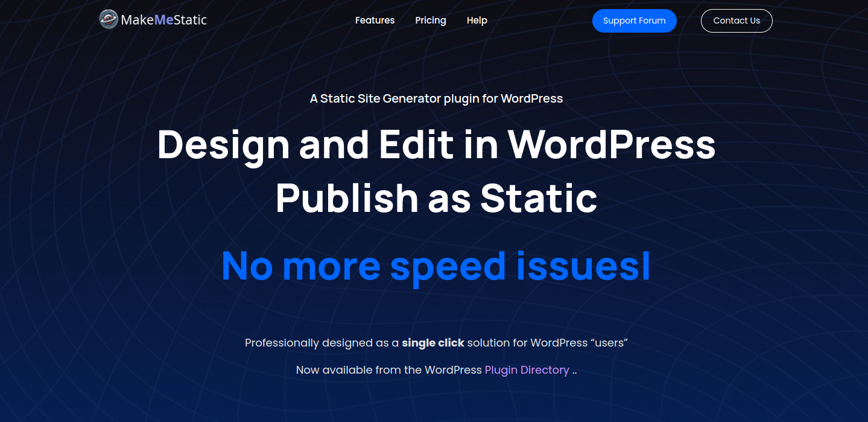
Task: Click the 'Publish as Static' heading line
Action: coord(436,197)
